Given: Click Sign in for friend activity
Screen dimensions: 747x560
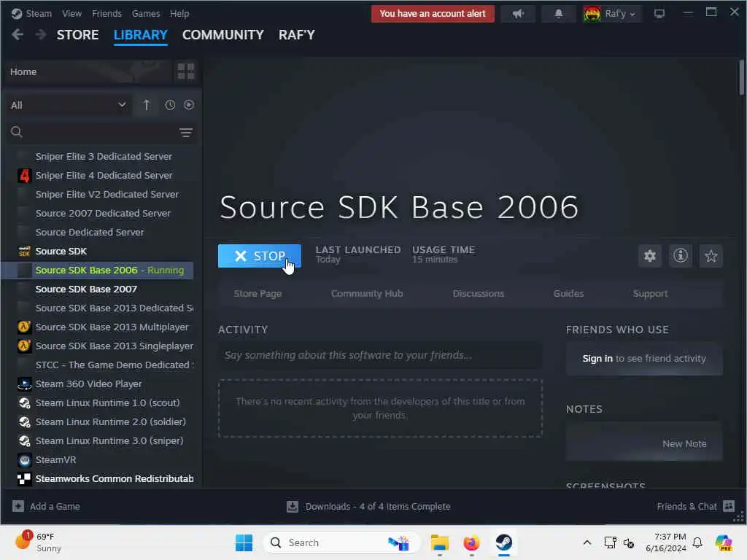Looking at the screenshot, I should [x=597, y=358].
